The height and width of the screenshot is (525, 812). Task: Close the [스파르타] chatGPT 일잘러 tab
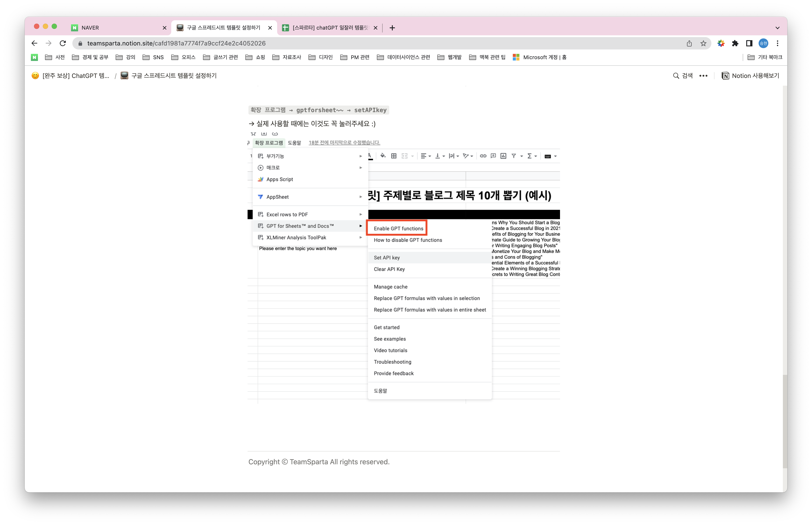point(376,28)
